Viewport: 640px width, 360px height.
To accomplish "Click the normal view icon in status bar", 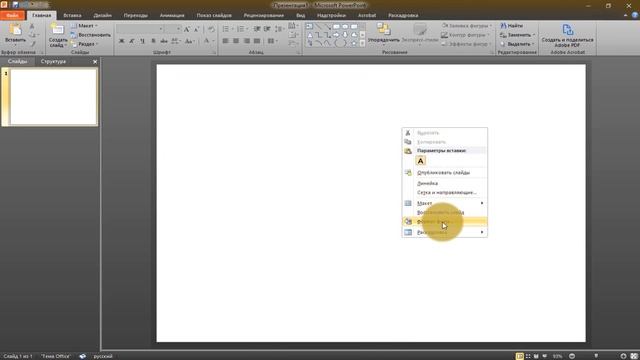I will coord(519,356).
